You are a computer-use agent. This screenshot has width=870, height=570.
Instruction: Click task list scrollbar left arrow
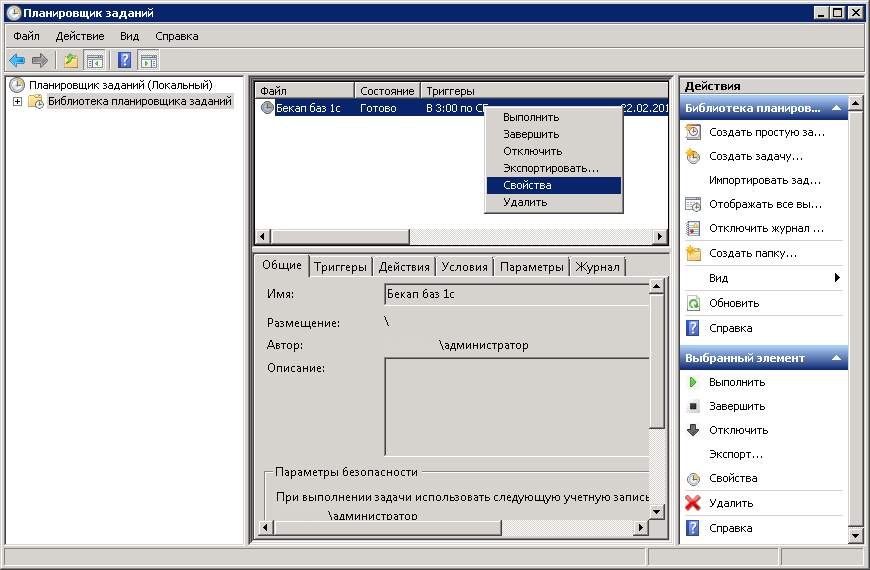point(263,236)
